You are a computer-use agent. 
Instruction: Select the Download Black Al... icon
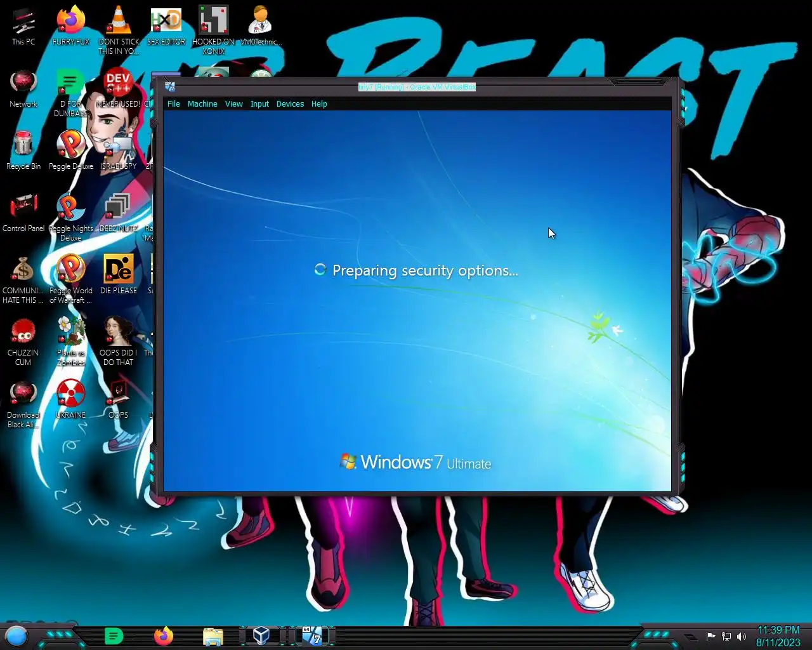(x=23, y=404)
